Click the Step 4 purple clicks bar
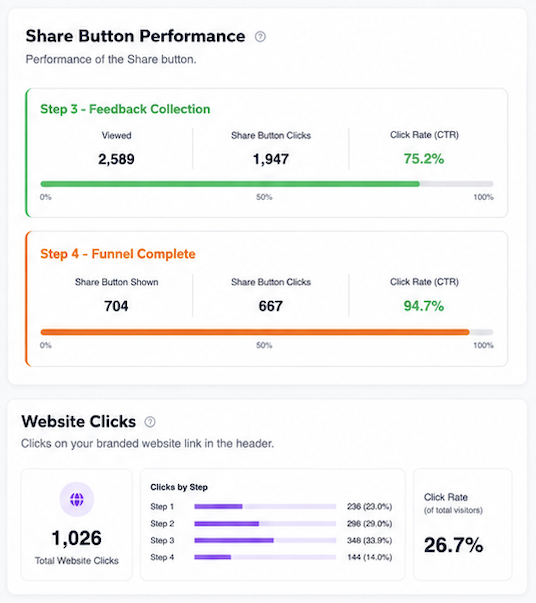Screen dimensions: 536x603 point(265,557)
